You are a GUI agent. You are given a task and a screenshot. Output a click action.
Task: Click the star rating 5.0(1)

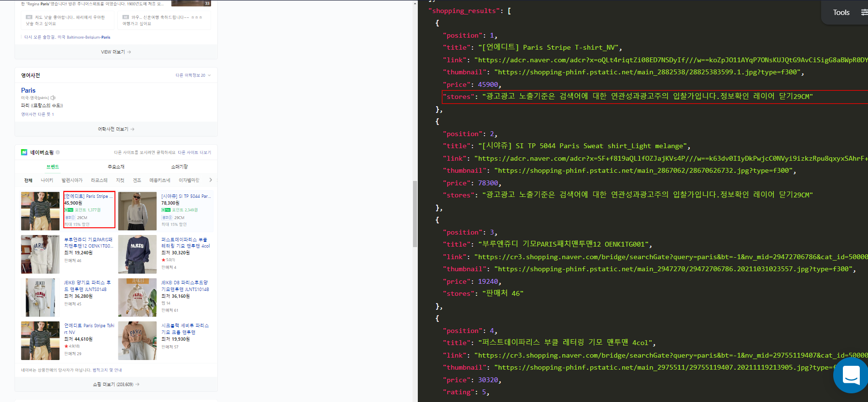pyautogui.click(x=168, y=260)
